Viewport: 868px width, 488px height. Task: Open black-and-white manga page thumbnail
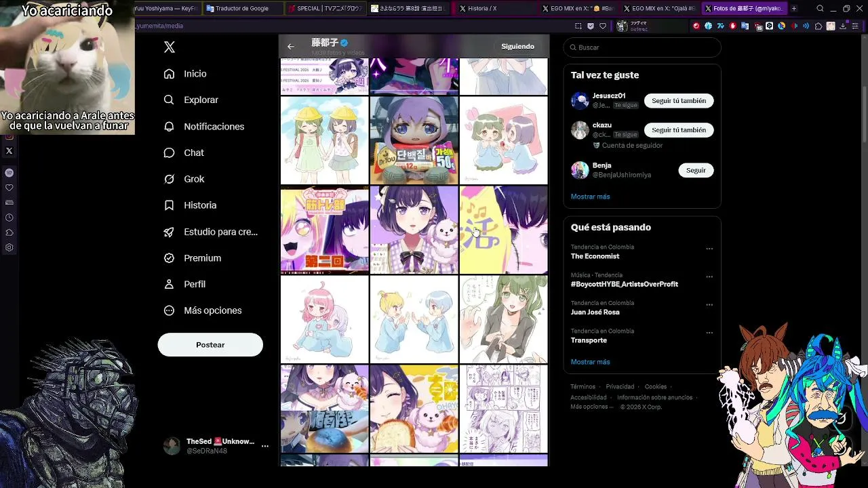(504, 409)
